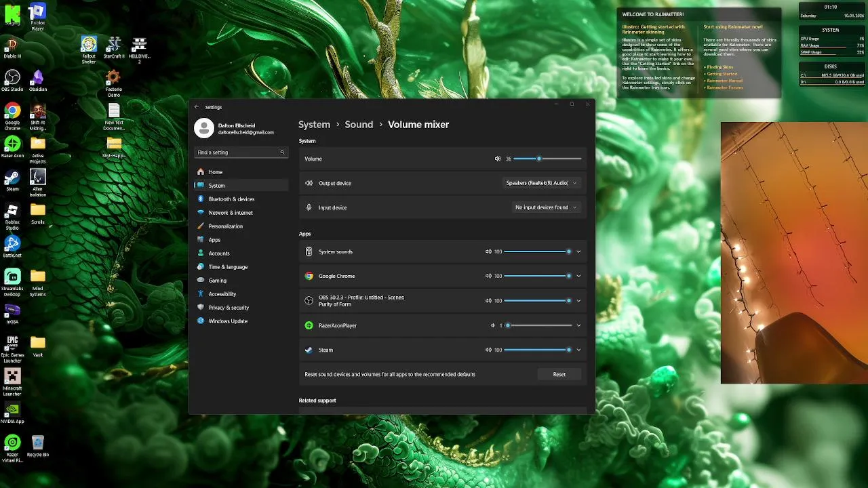The height and width of the screenshot is (488, 868).
Task: Mute the system Volume speaker icon
Action: coord(498,159)
